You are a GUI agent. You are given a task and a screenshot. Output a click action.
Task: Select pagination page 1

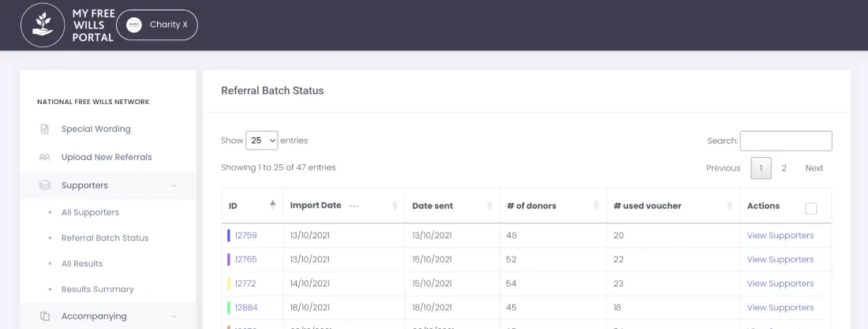click(x=761, y=168)
